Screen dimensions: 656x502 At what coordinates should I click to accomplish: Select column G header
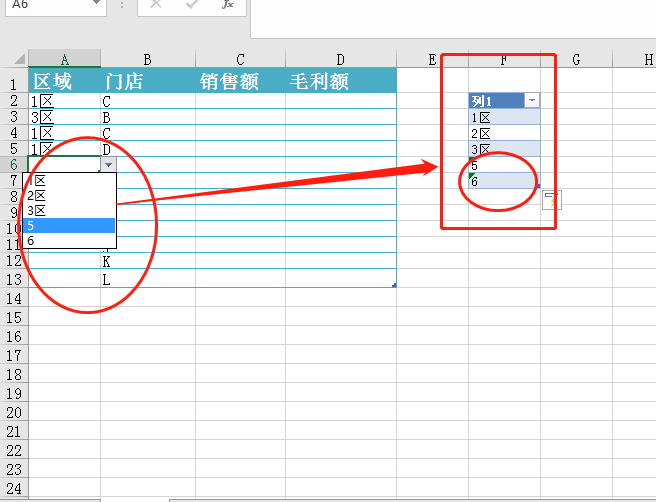click(x=576, y=59)
